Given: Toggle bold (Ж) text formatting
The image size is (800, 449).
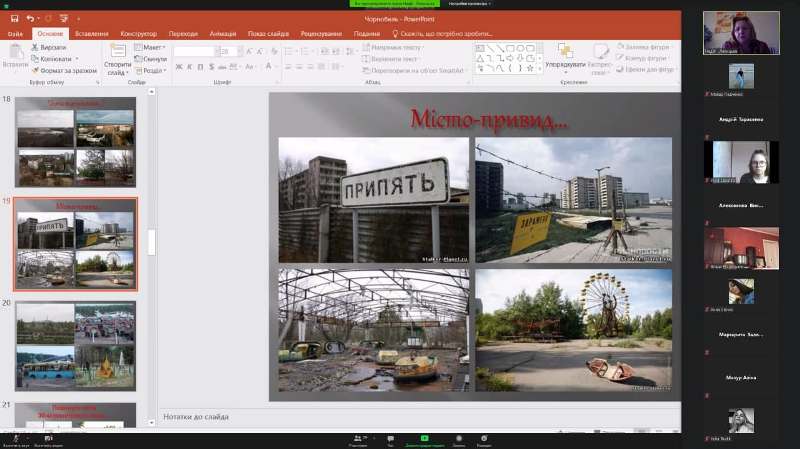Looking at the screenshot, I should 177,66.
